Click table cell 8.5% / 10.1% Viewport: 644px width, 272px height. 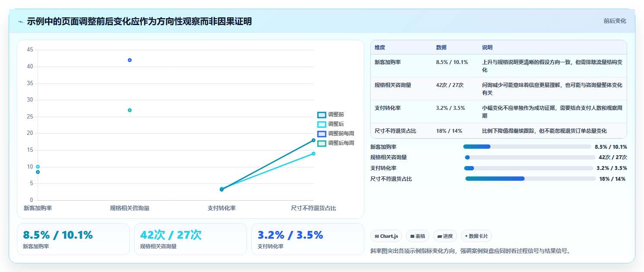[452, 62]
